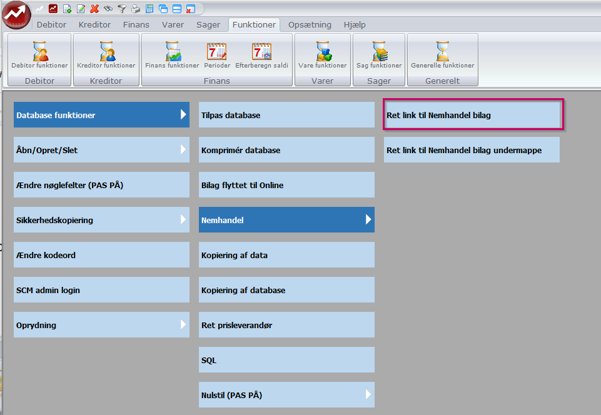
Task: Click Efterberegn saldi icon
Action: [x=261, y=54]
